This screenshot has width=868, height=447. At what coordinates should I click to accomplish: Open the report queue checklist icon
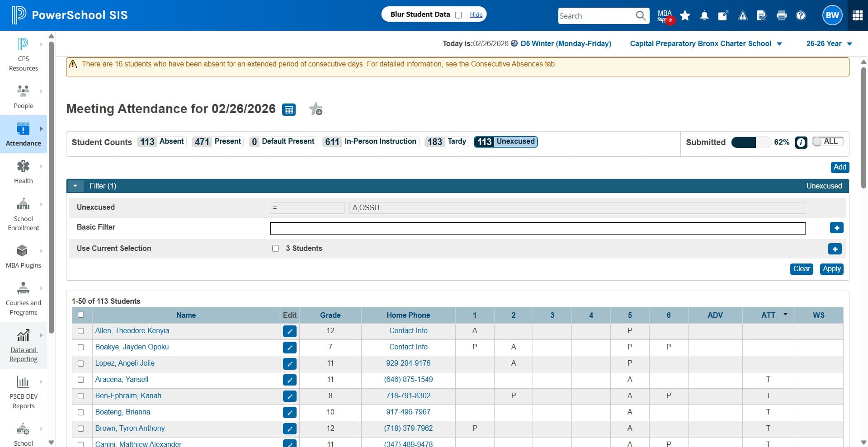pos(762,16)
